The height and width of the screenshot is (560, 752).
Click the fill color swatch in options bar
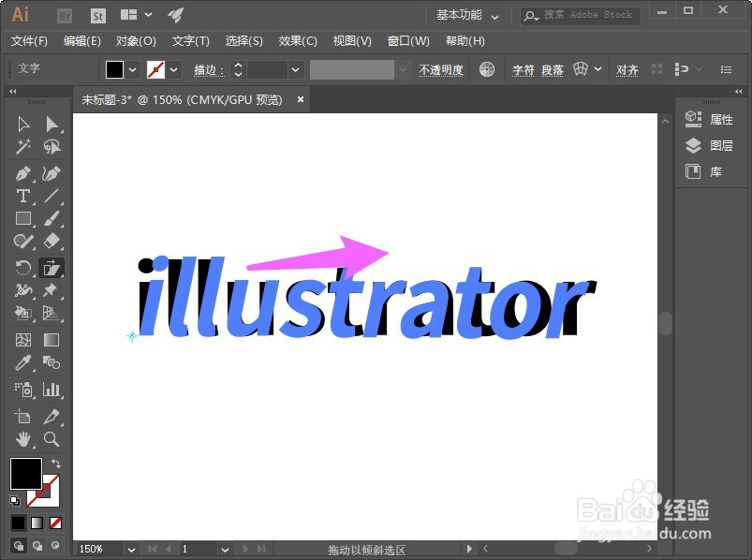(x=114, y=68)
